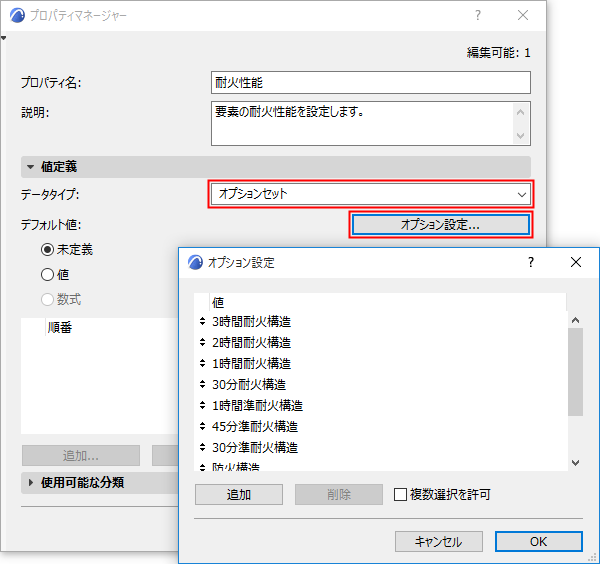Select the 未定義 default value radio button

click(x=47, y=250)
